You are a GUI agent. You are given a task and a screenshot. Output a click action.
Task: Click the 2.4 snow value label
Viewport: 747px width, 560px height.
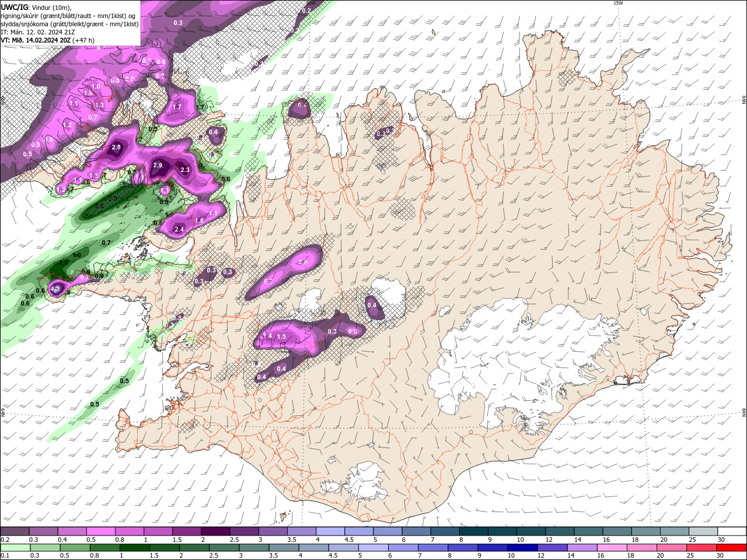179,229
